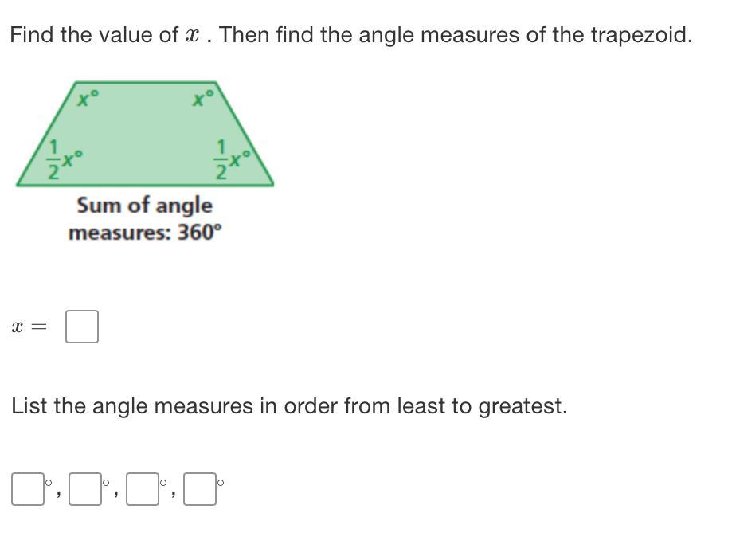Click the degree symbol after the first box
The image size is (732, 560).
49,482
